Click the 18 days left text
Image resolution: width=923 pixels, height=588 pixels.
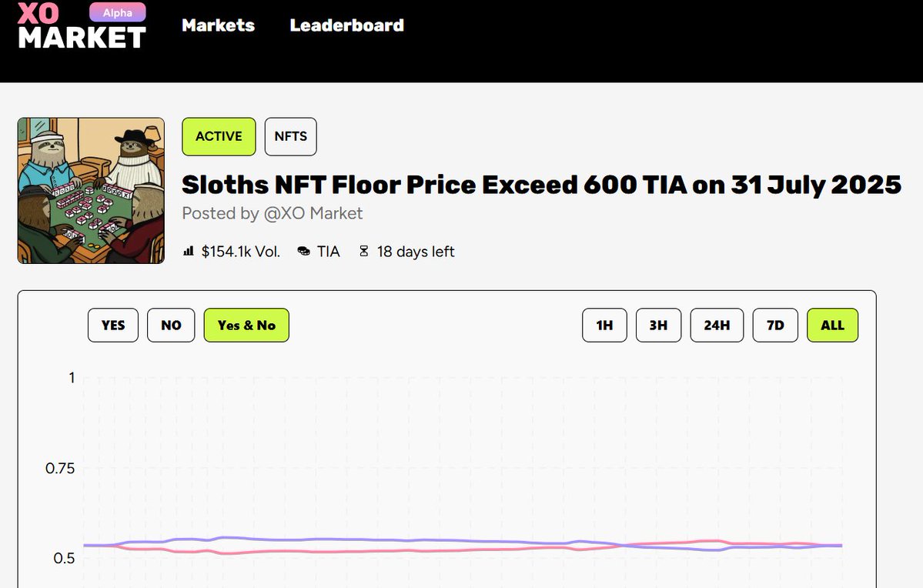(x=416, y=252)
